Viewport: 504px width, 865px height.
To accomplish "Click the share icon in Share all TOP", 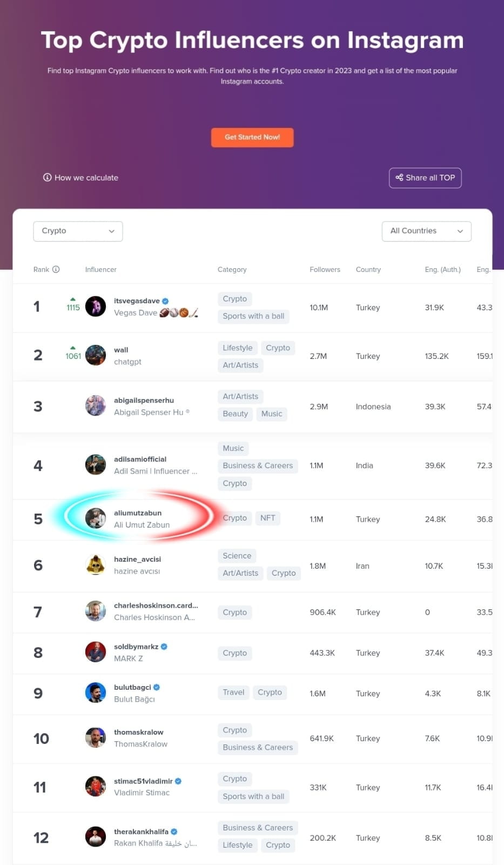I will click(x=399, y=177).
